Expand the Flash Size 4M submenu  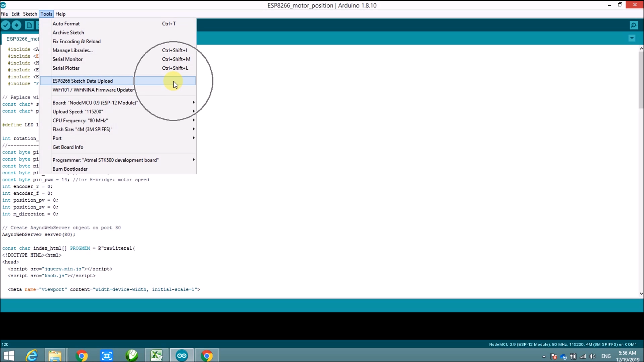pyautogui.click(x=118, y=129)
